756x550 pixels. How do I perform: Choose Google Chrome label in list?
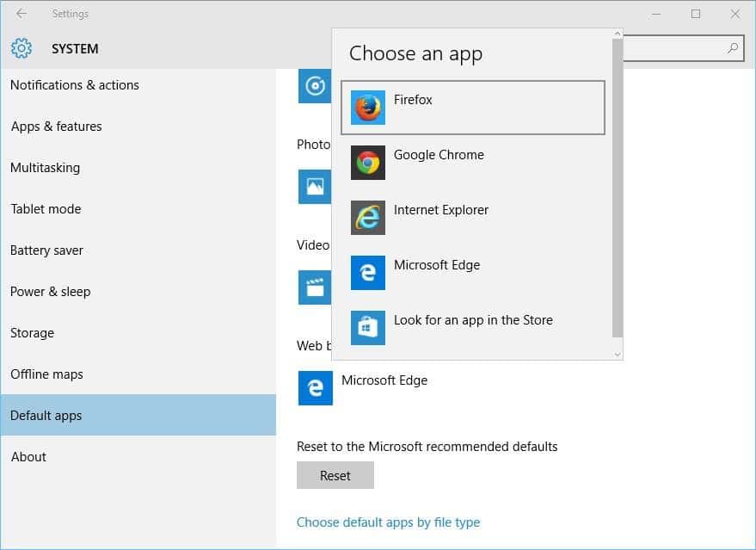pyautogui.click(x=439, y=155)
